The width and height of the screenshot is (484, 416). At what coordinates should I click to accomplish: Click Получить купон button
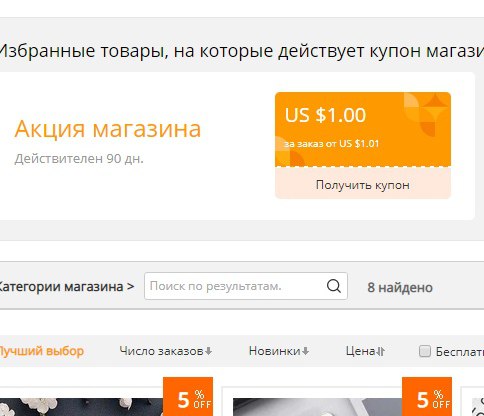363,185
